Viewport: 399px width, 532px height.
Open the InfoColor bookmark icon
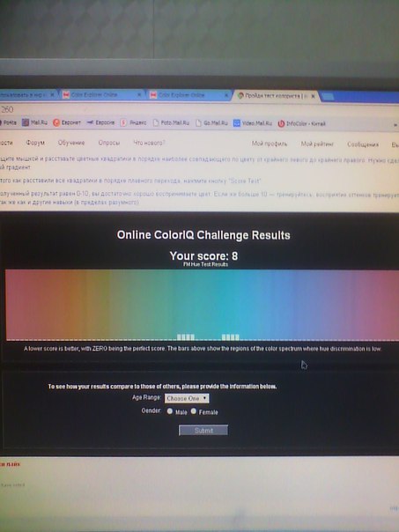[x=281, y=123]
